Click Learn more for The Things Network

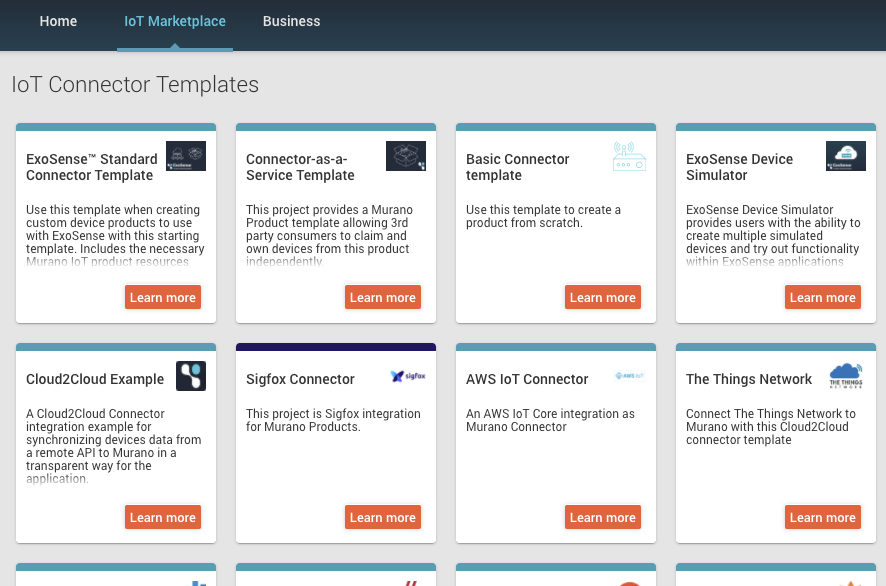(822, 517)
